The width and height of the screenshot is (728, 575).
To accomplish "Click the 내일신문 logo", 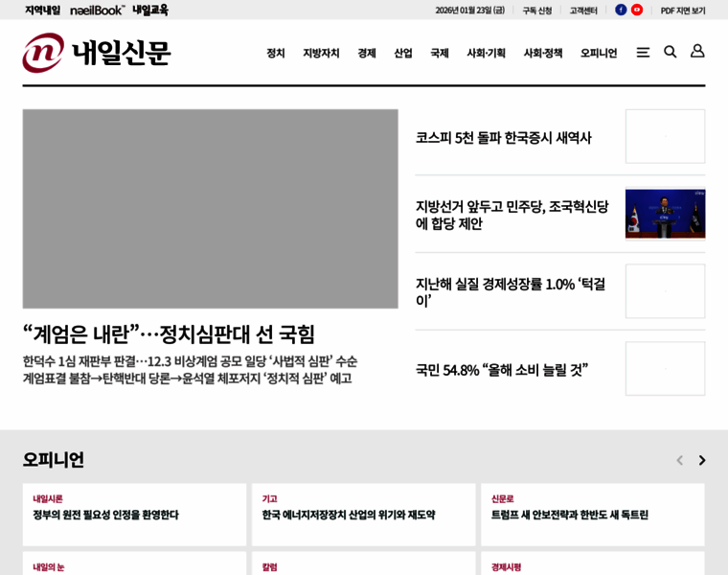I will click(97, 53).
